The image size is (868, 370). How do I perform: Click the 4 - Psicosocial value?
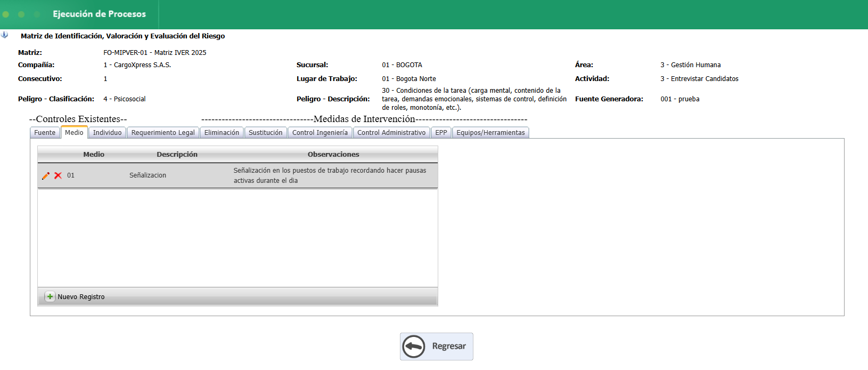[x=124, y=99]
